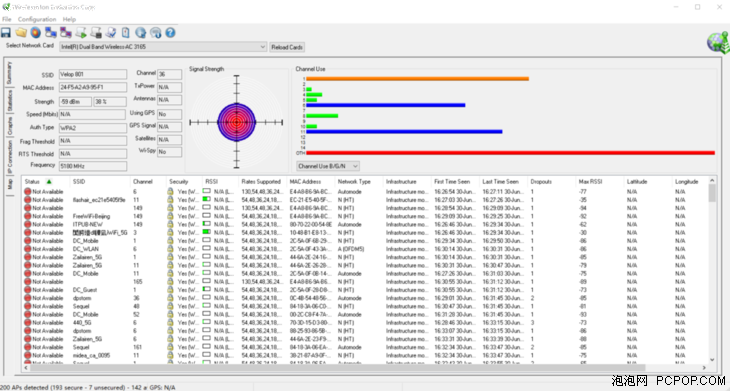Click the stop-scan toolbar icon
Image resolution: width=730 pixels, height=391 pixels.
[x=96, y=33]
